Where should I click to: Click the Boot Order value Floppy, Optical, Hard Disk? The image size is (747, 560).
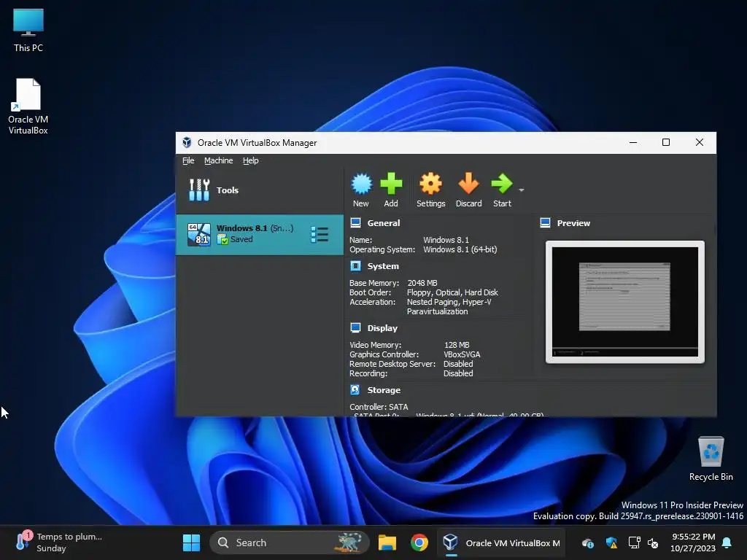click(452, 292)
